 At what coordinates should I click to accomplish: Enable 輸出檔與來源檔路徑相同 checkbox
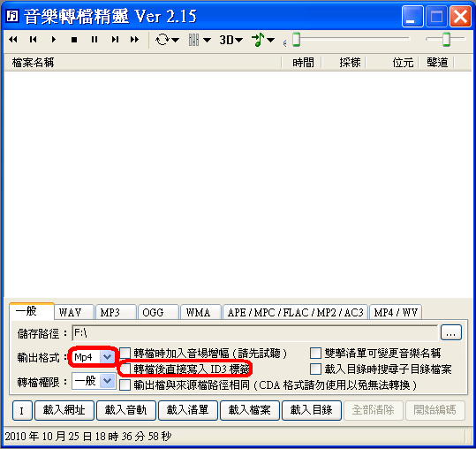coord(125,384)
